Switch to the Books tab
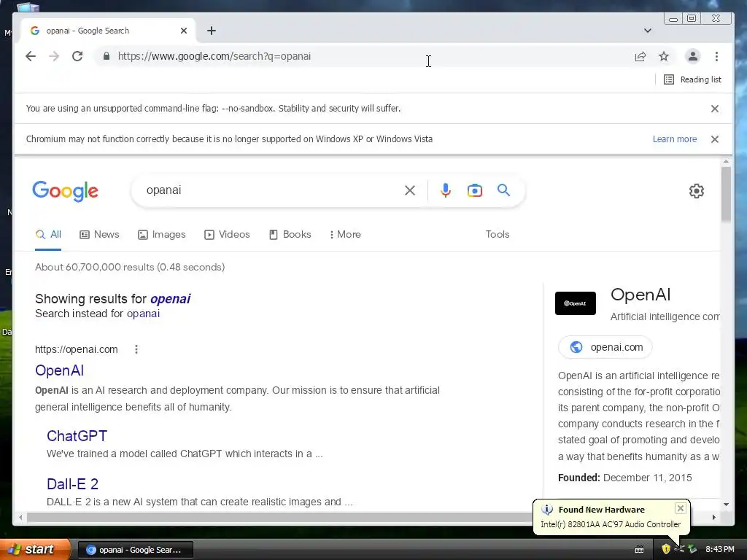The image size is (747, 560). pos(290,234)
